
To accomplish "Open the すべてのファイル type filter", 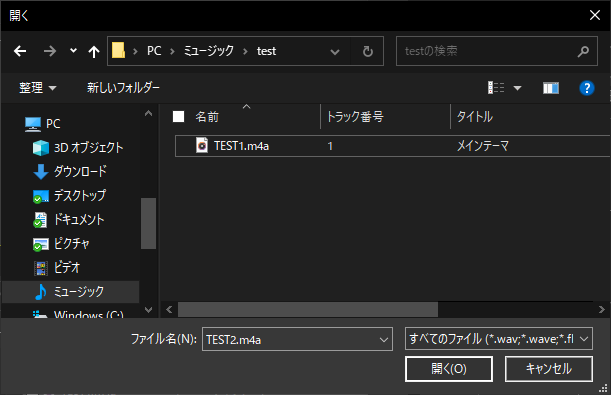I will (499, 339).
